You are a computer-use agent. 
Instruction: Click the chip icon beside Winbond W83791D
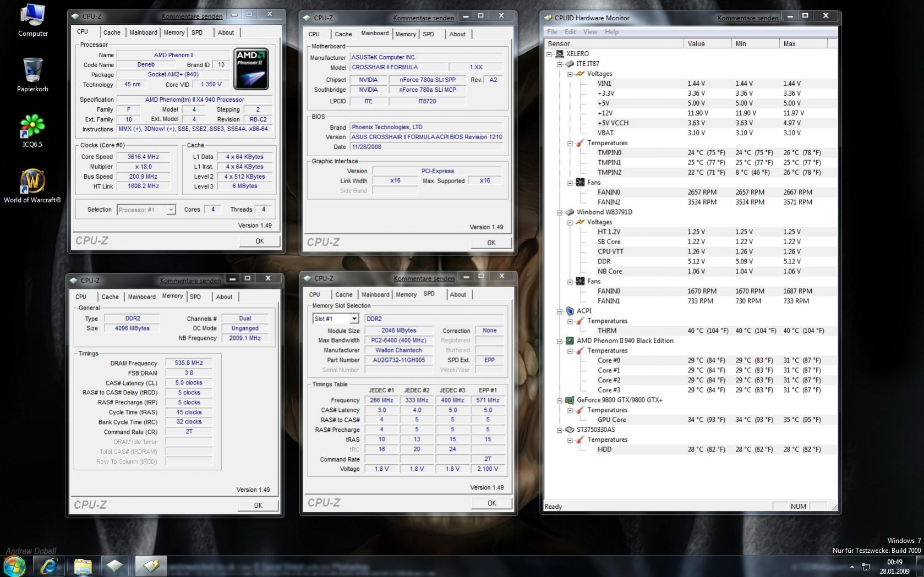click(x=570, y=212)
